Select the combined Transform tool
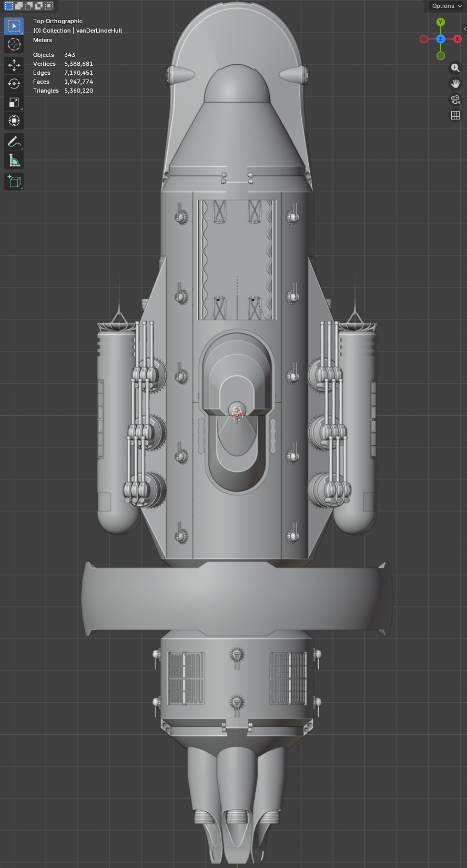 [x=14, y=121]
